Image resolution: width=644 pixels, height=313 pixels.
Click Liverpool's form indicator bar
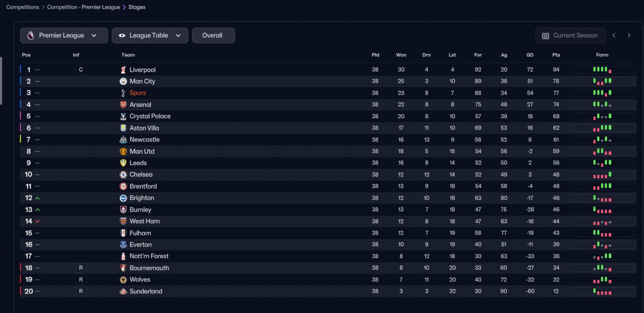tap(602, 70)
